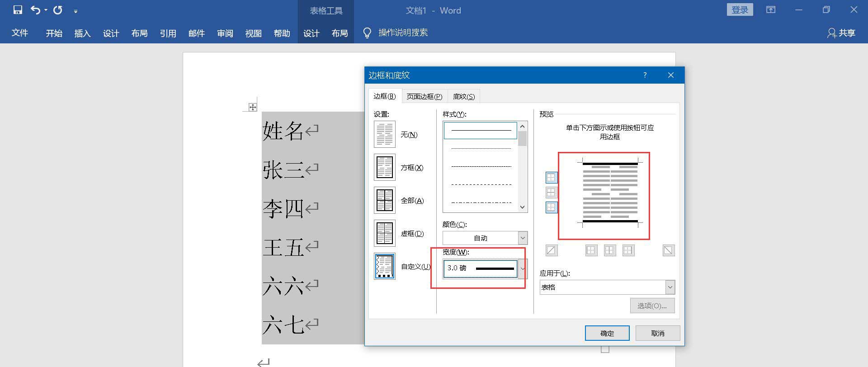Screen dimensions: 868x367
Task: Open Customize Quick Access Toolbar dropdown
Action: (75, 11)
